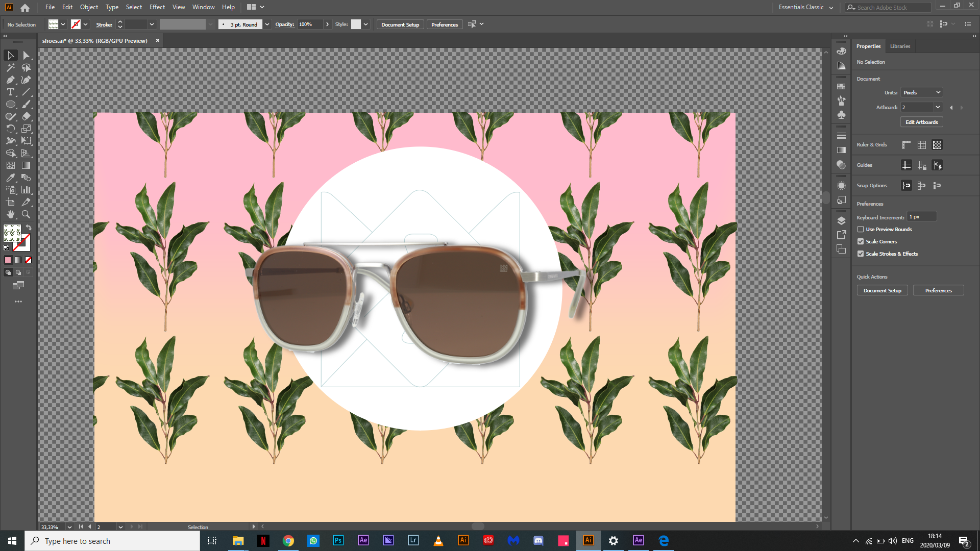The height and width of the screenshot is (551, 980).
Task: Open the Layers panel icon
Action: [841, 221]
